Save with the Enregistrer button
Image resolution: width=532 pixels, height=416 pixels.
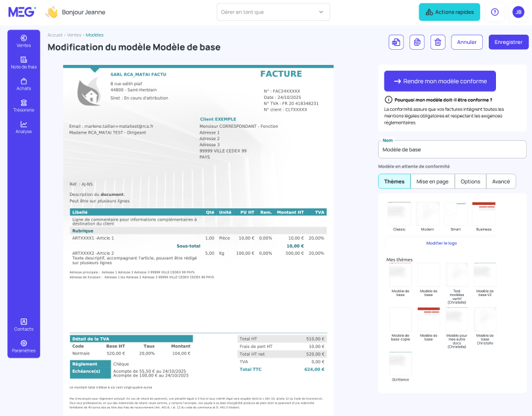click(508, 42)
